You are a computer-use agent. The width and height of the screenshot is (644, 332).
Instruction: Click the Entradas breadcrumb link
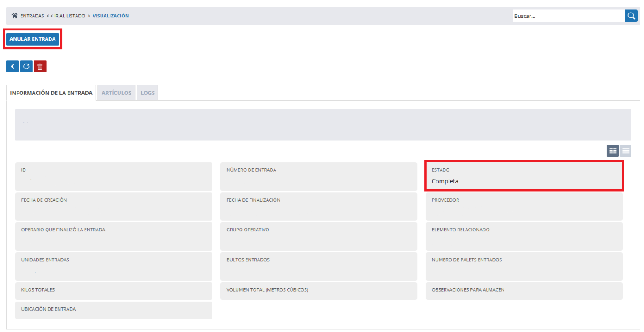(32, 16)
